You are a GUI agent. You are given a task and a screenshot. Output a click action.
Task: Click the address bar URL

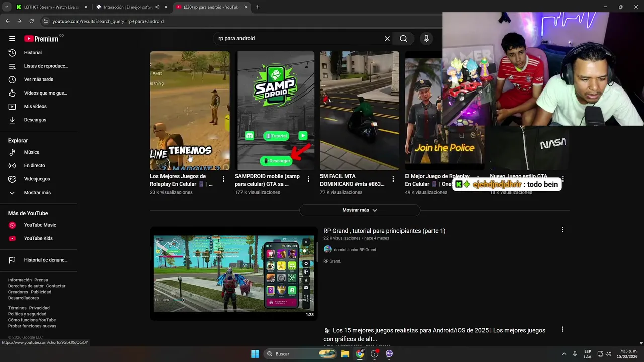point(108,21)
